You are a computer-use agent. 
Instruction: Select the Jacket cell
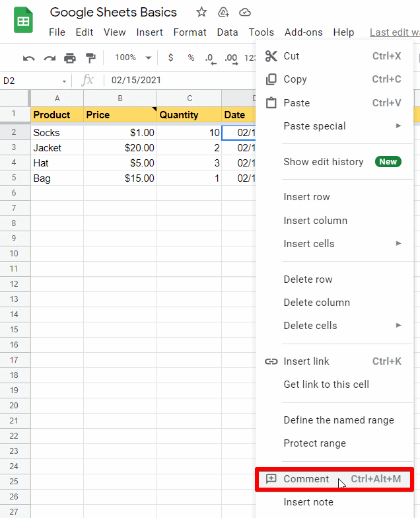click(x=57, y=148)
